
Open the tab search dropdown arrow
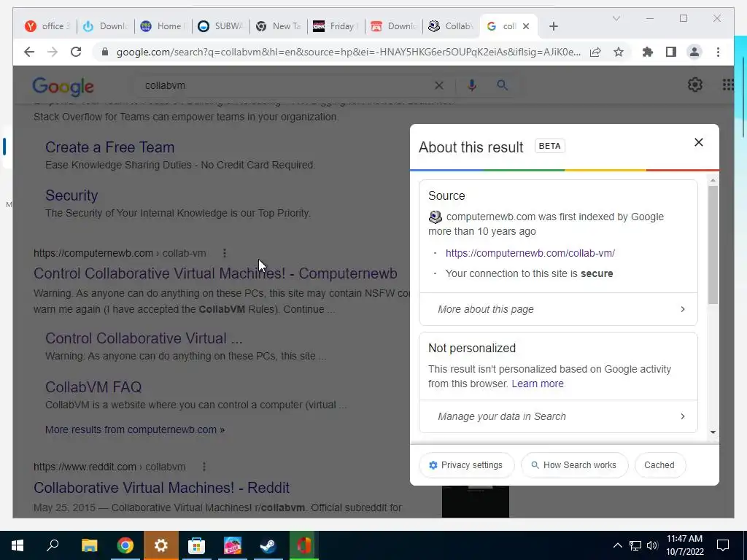pos(616,18)
